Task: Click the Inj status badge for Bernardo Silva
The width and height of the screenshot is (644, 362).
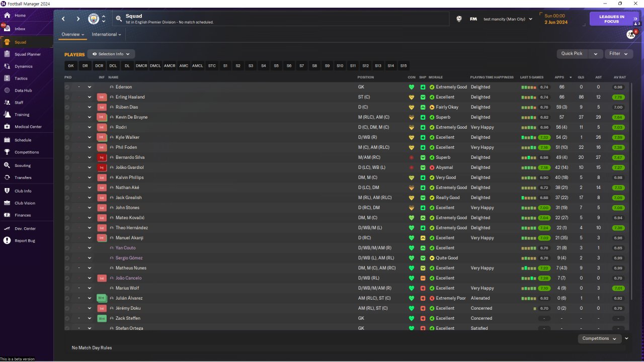Action: pos(102,157)
